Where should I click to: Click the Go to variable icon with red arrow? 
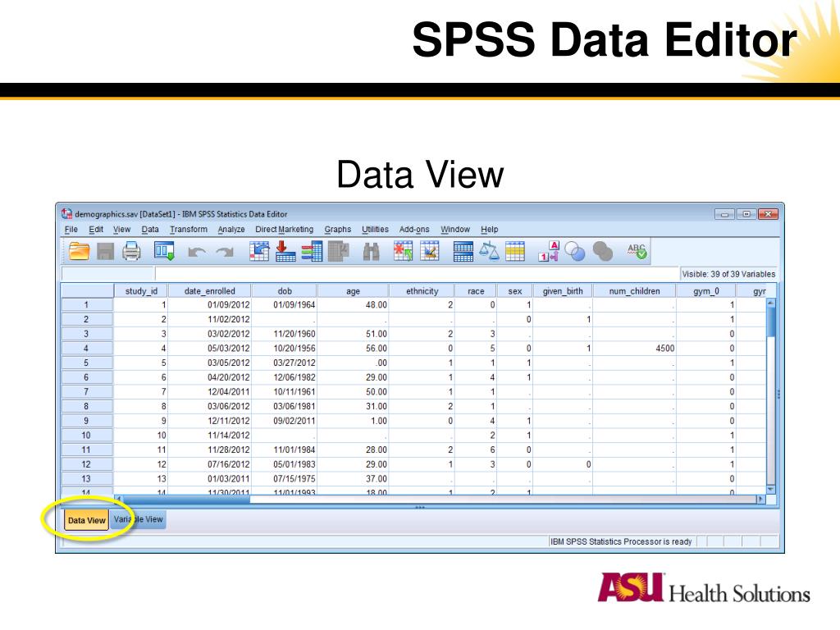(285, 251)
